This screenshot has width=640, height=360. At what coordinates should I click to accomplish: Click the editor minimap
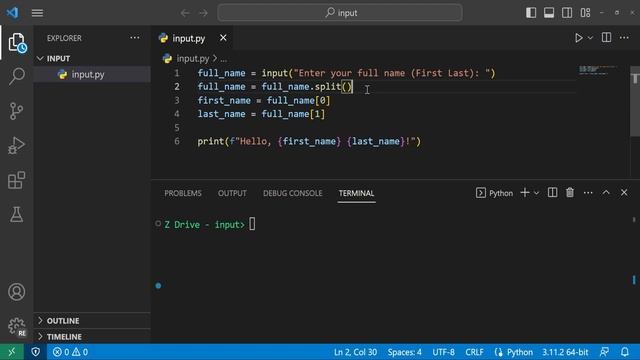pyautogui.click(x=598, y=70)
